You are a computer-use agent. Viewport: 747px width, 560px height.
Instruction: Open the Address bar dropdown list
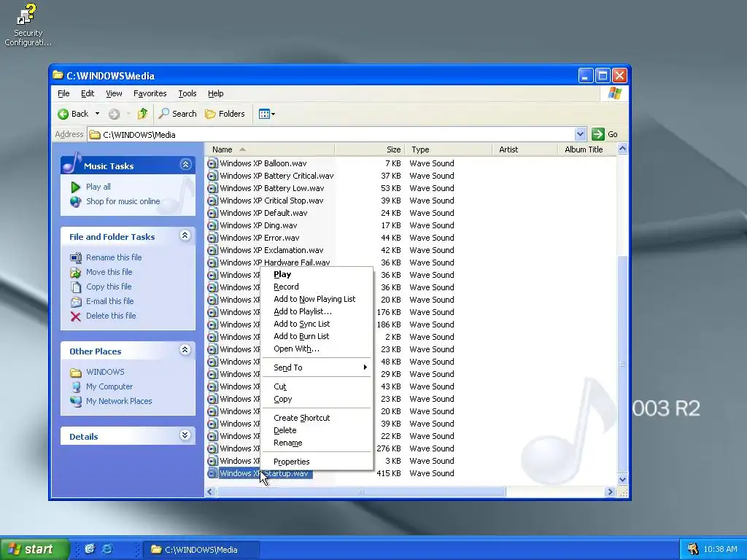pos(580,134)
